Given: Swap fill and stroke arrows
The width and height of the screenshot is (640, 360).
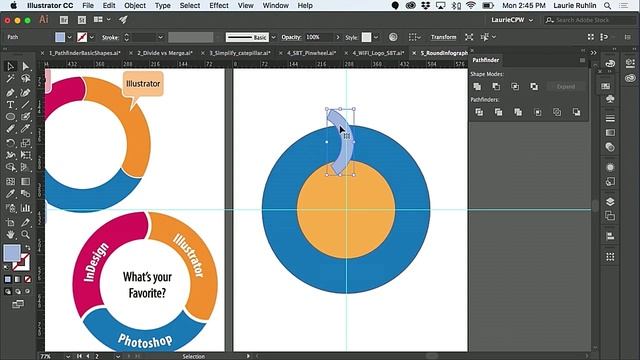Looking at the screenshot, I should pyautogui.click(x=27, y=248).
